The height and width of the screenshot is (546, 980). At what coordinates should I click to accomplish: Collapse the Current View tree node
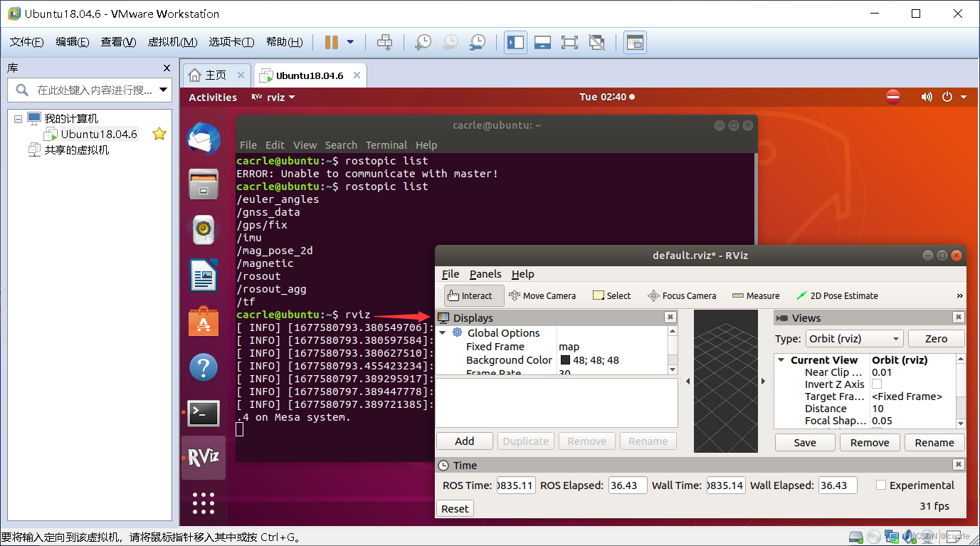click(x=781, y=360)
